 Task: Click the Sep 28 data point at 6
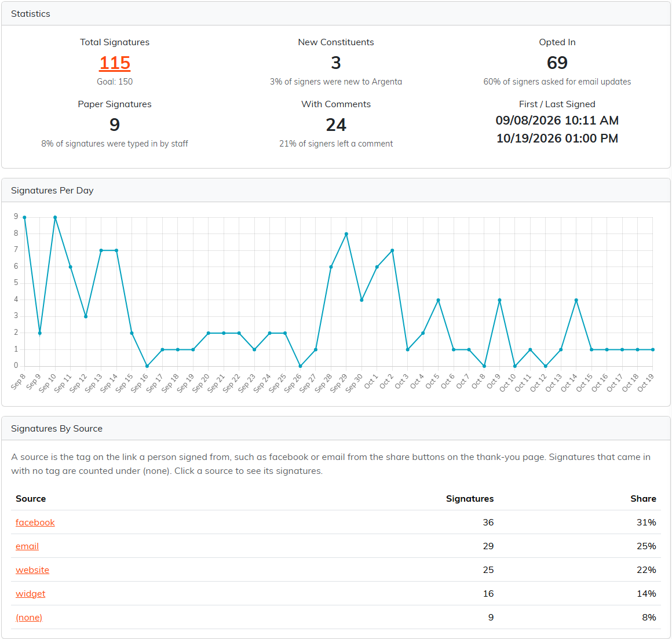click(331, 267)
